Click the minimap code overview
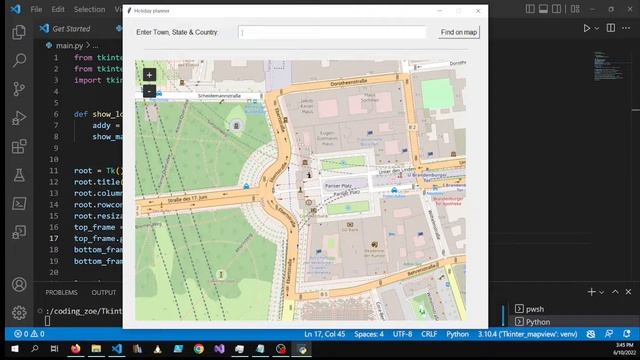 coord(608,65)
